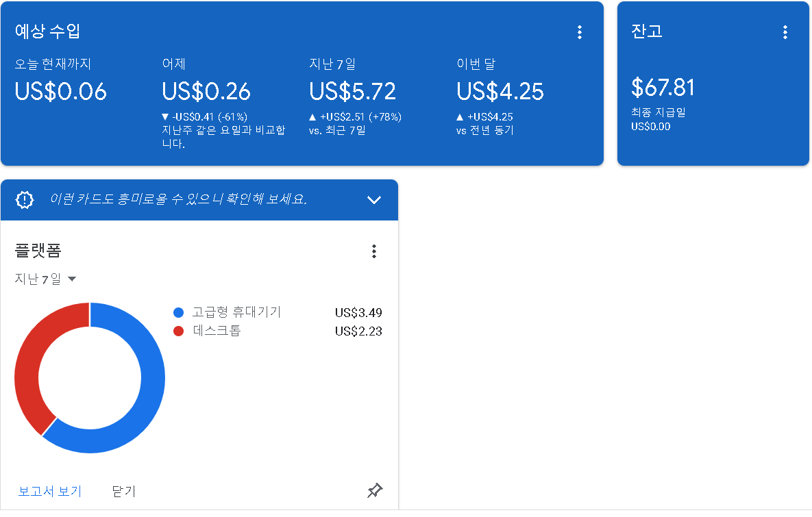Image resolution: width=812 pixels, height=517 pixels.
Task: Open the 지난 7일 period dropdown
Action: pyautogui.click(x=46, y=279)
